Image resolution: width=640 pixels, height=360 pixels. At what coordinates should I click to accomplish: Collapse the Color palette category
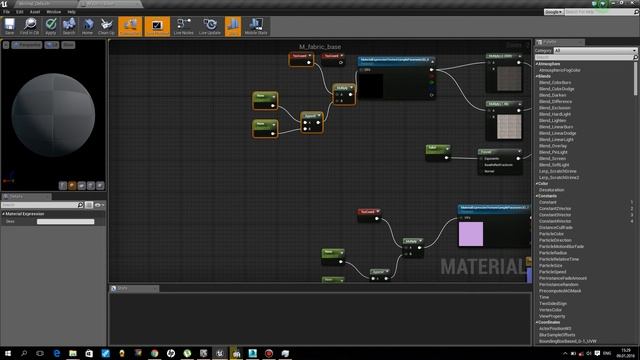pyautogui.click(x=537, y=184)
